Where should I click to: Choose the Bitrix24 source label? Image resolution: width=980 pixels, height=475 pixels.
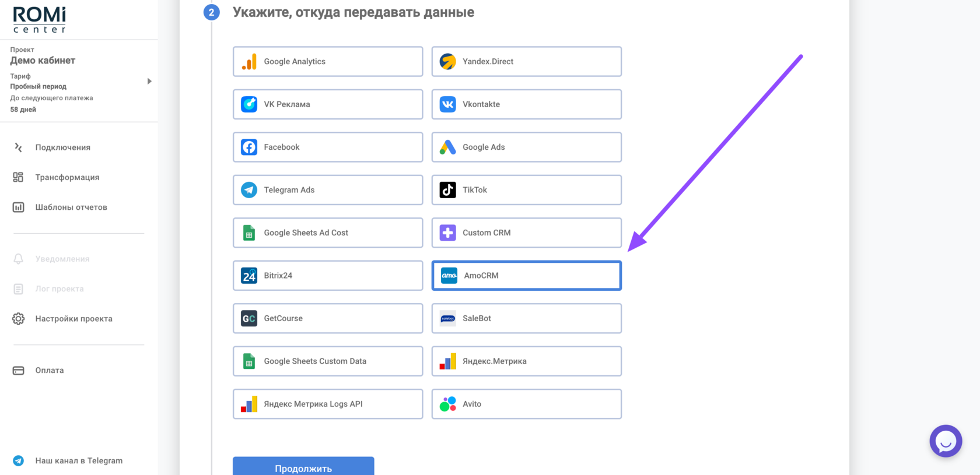point(278,276)
